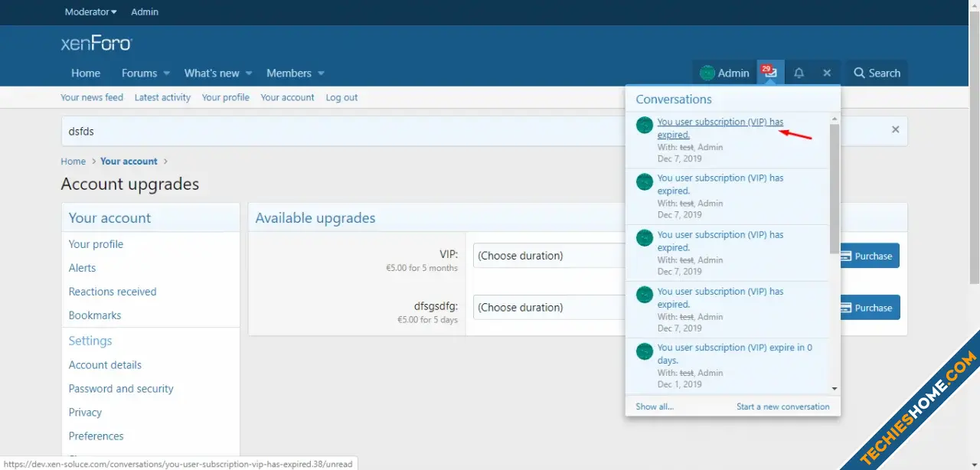The width and height of the screenshot is (980, 470).
Task: Click the alerts bell icon
Action: pos(799,73)
